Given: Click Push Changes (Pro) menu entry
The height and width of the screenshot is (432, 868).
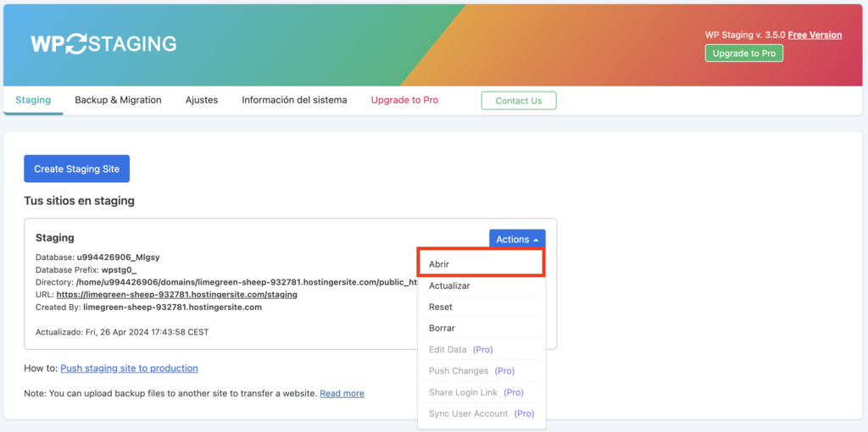Looking at the screenshot, I should [481, 371].
